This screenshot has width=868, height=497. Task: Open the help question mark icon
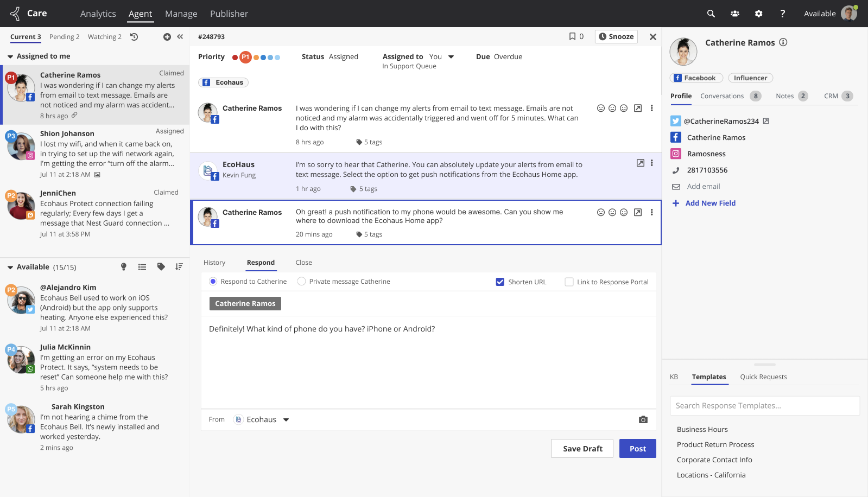(782, 14)
